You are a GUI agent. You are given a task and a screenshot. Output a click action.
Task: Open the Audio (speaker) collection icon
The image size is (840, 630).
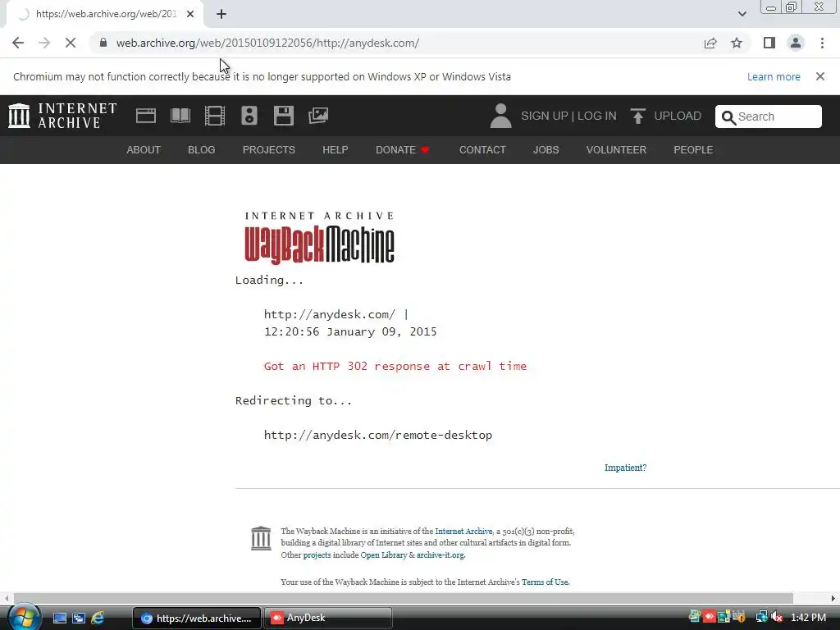[249, 116]
